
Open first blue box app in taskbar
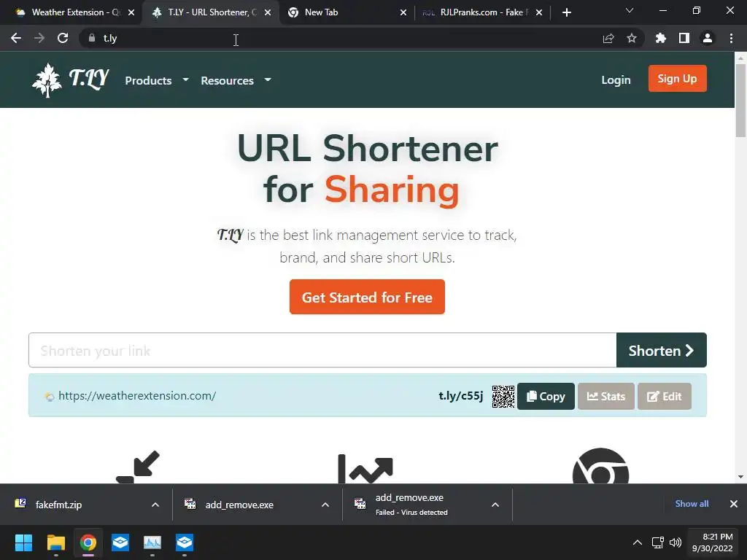[x=120, y=542]
